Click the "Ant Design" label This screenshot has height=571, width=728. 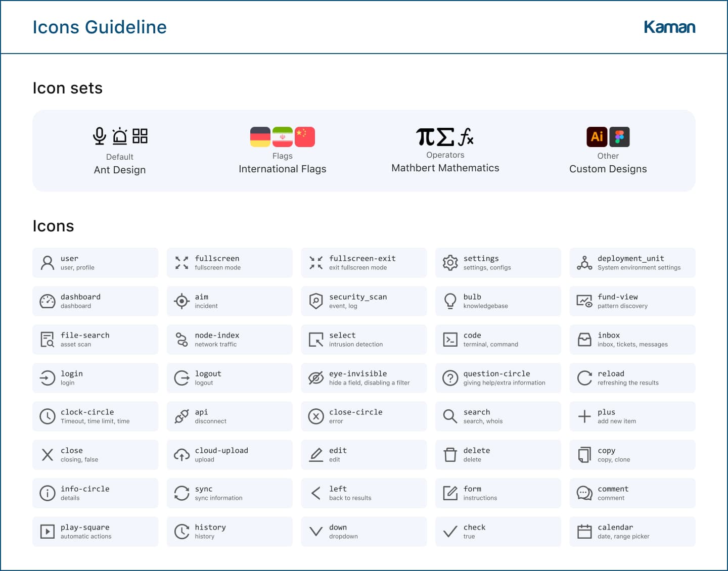pyautogui.click(x=120, y=170)
